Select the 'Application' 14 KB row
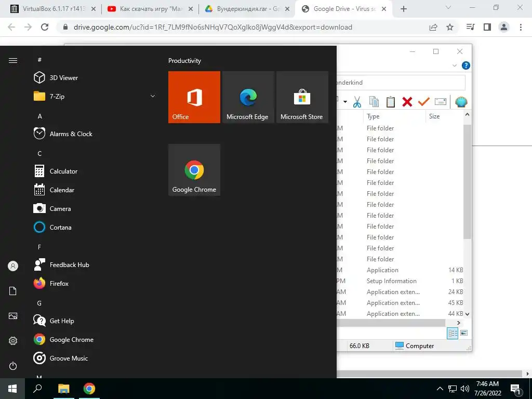This screenshot has height=399, width=532. point(400,270)
